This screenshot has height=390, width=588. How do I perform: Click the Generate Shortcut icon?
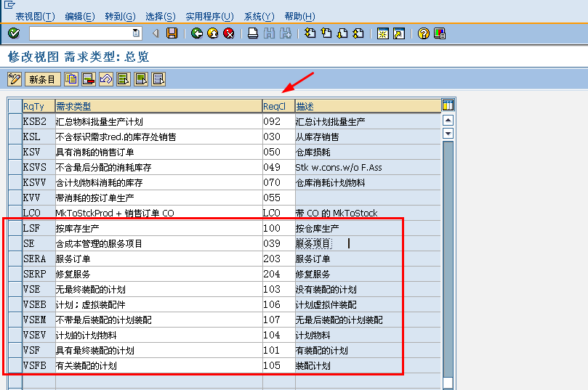[399, 33]
